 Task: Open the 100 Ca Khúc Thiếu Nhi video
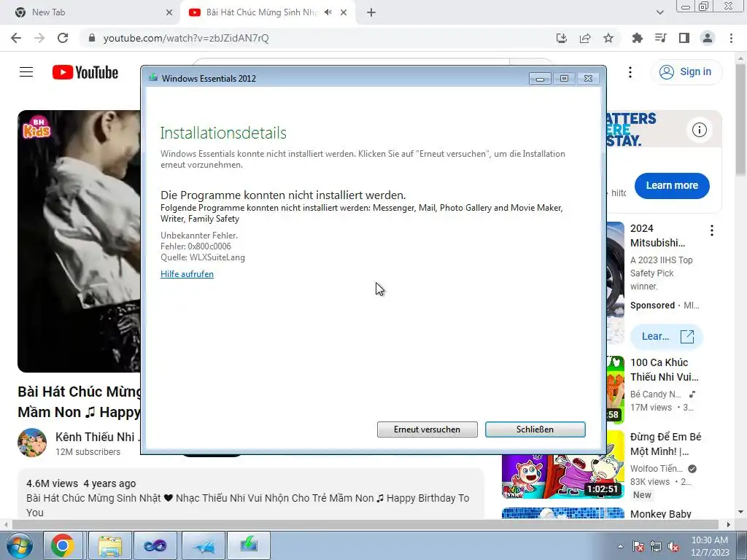664,370
